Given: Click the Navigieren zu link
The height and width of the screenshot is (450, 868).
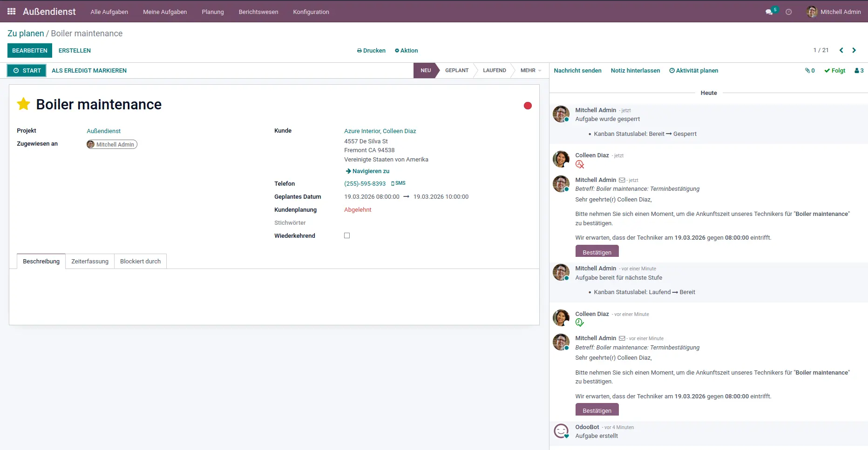Looking at the screenshot, I should click(367, 171).
